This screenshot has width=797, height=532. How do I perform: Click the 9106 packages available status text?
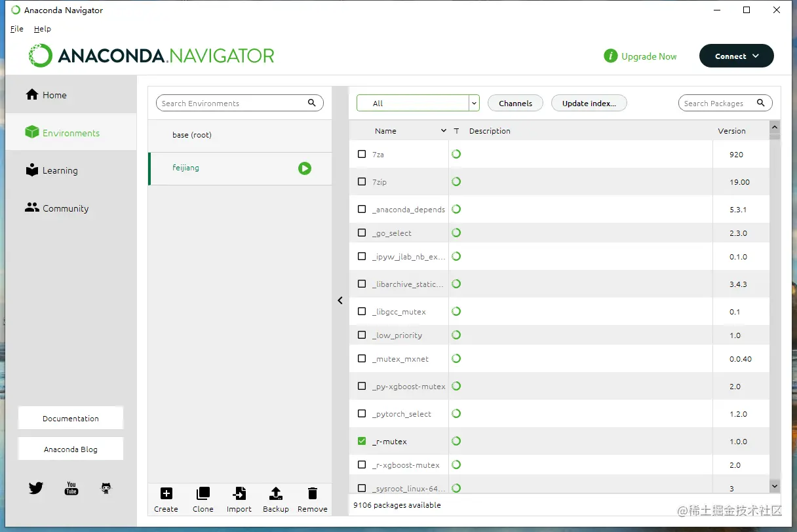point(397,505)
